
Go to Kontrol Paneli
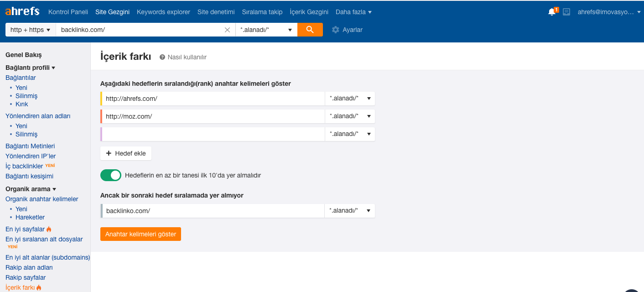point(68,12)
